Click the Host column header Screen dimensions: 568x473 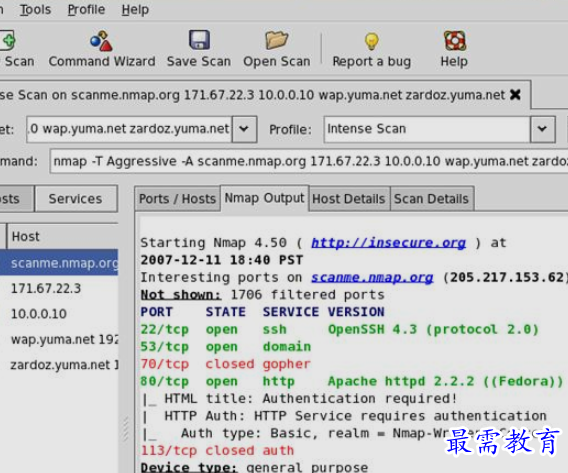click(x=62, y=236)
